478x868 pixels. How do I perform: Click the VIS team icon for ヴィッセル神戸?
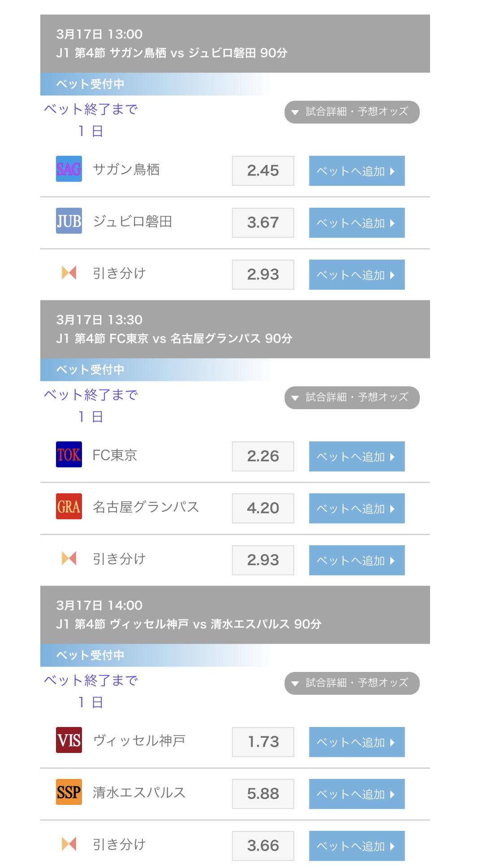69,740
